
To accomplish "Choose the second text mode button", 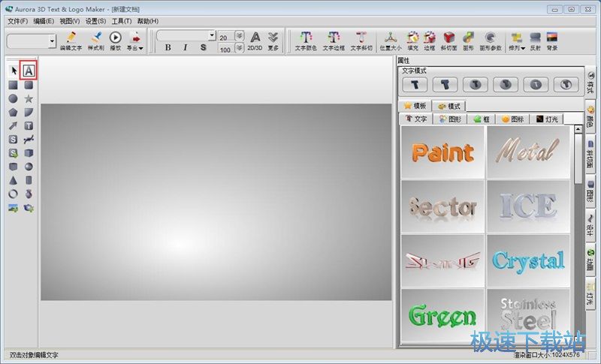I will pyautogui.click(x=445, y=84).
